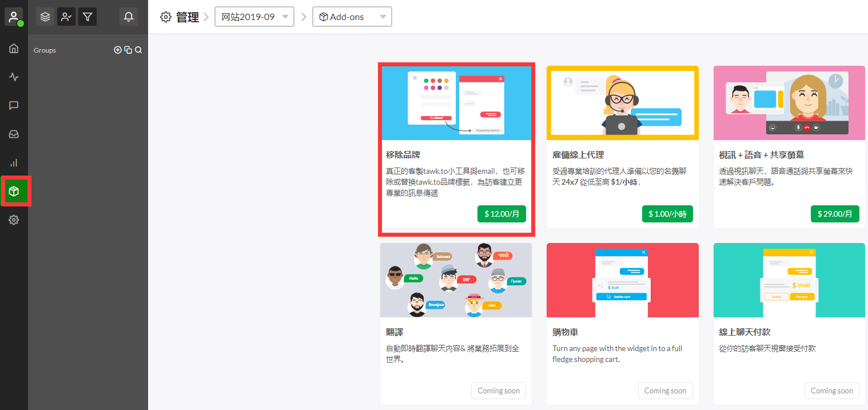Click the search icon beside Groups

point(138,50)
